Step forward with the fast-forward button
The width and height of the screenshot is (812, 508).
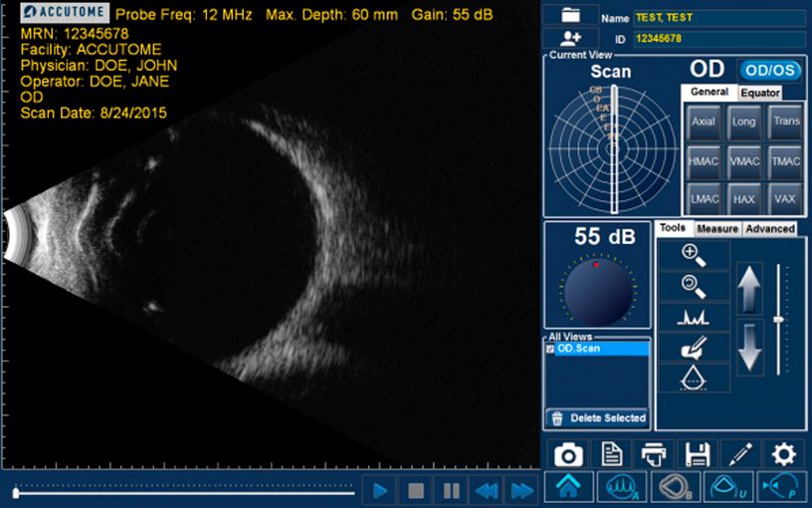click(x=522, y=490)
